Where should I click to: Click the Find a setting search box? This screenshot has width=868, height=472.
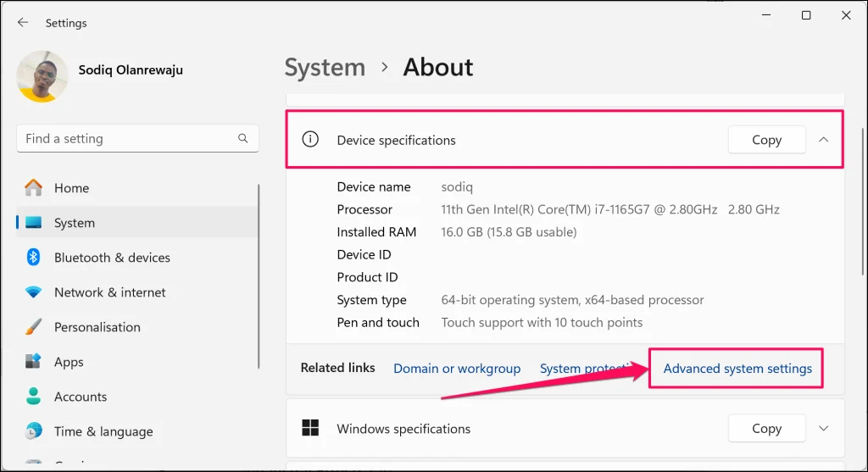tap(127, 139)
